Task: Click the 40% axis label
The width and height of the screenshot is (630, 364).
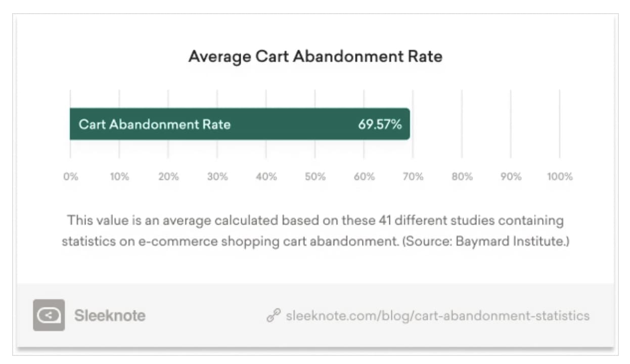Action: coord(266,177)
